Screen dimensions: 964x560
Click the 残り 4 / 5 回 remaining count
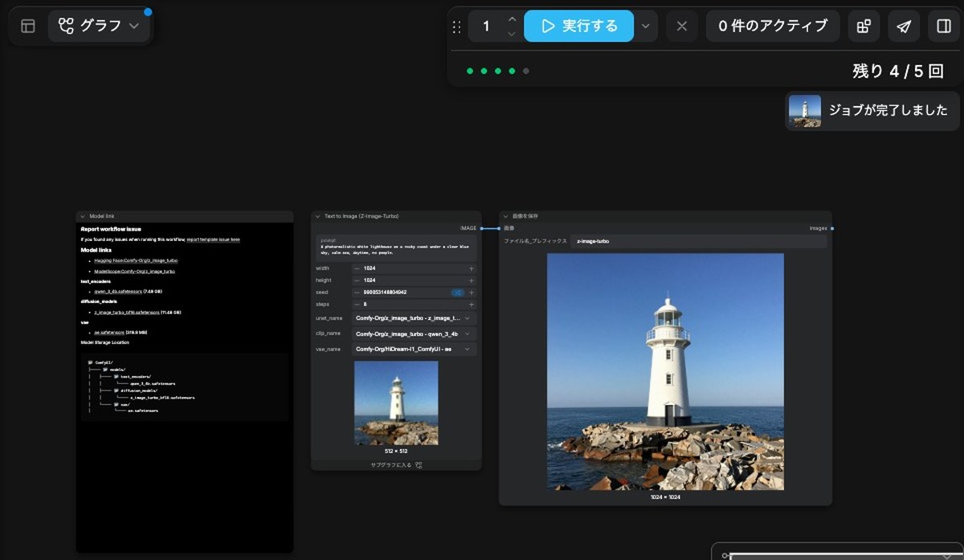click(897, 71)
